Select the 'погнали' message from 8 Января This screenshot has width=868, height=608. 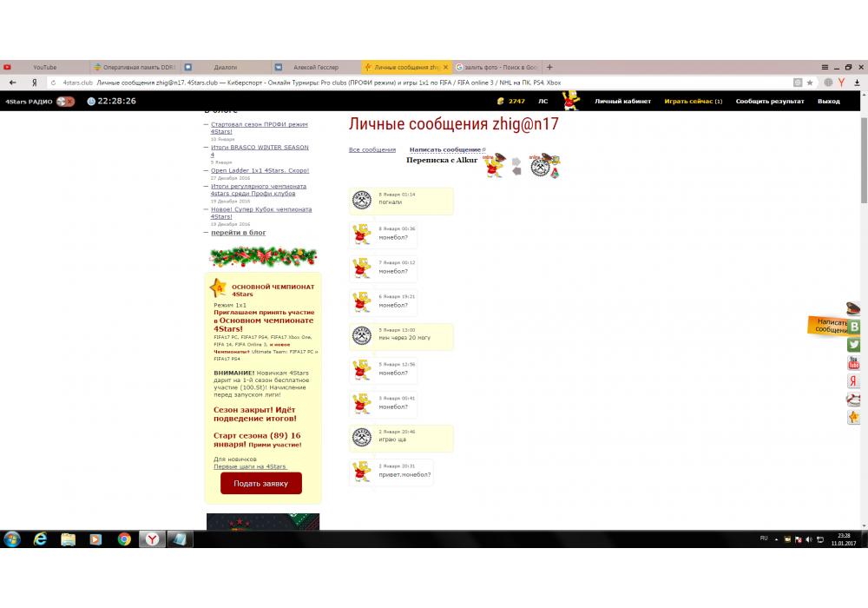point(401,200)
